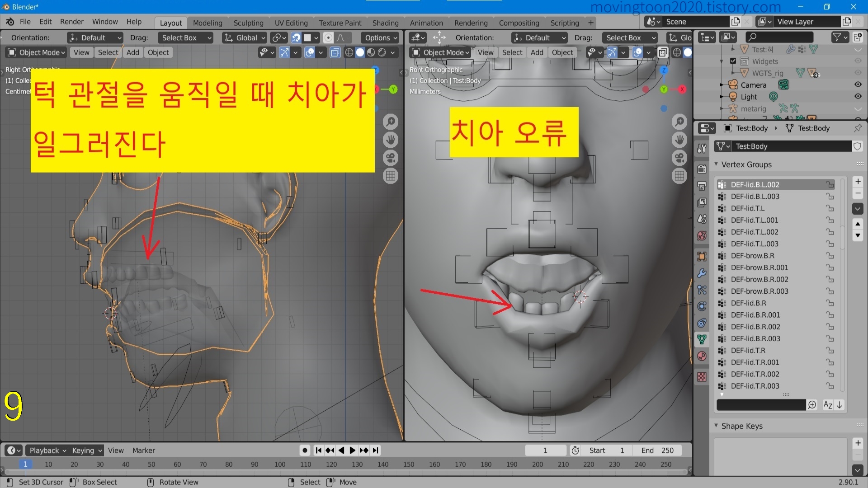Viewport: 868px width, 488px height.
Task: Add a new shape key with plus
Action: click(x=858, y=443)
